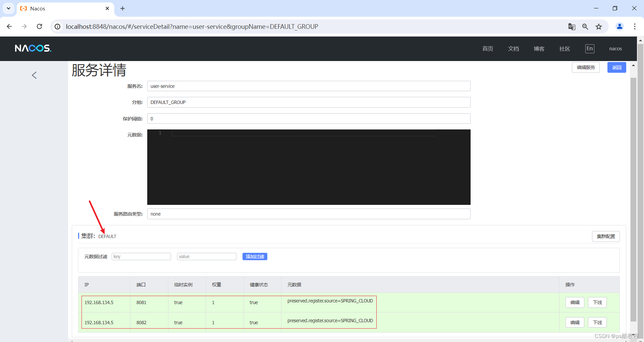The height and width of the screenshot is (342, 644).
Task: Open the Chrome three-dot menu
Action: tap(635, 26)
